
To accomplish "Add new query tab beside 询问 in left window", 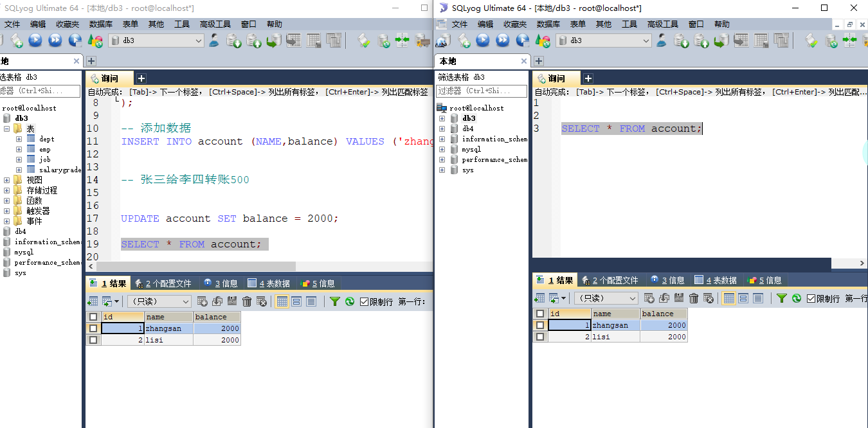I will [141, 78].
